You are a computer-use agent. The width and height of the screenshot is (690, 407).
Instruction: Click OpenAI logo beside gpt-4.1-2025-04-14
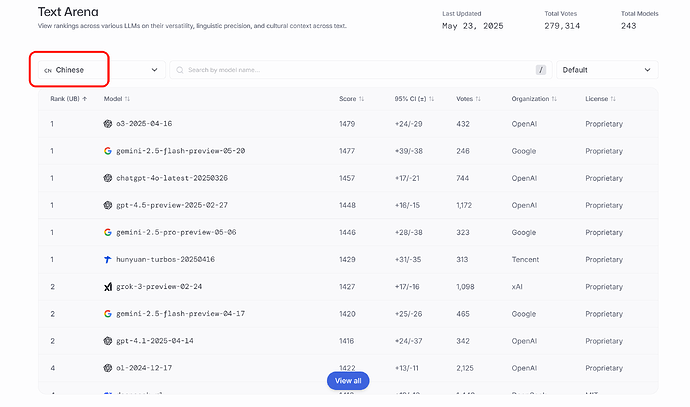coord(108,341)
